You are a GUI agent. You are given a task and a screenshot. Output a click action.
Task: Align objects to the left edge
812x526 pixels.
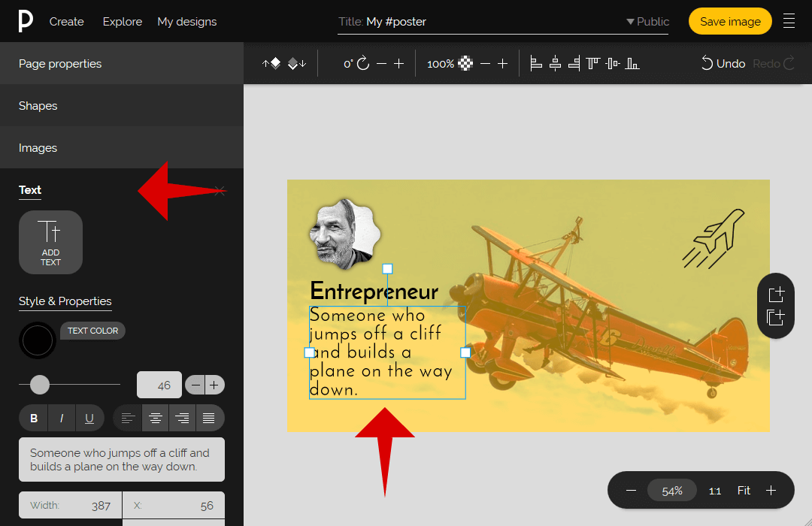click(536, 64)
